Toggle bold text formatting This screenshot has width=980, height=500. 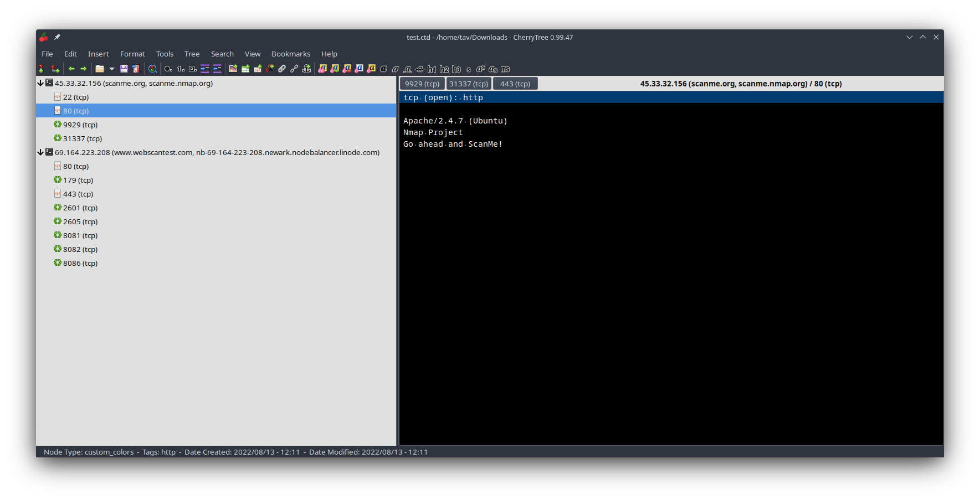[383, 69]
